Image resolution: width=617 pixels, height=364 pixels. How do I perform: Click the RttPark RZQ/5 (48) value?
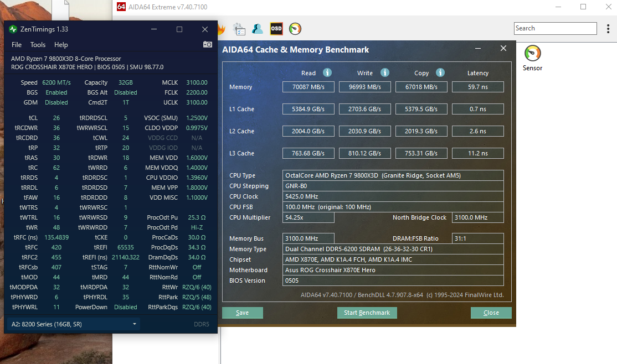[x=197, y=297]
